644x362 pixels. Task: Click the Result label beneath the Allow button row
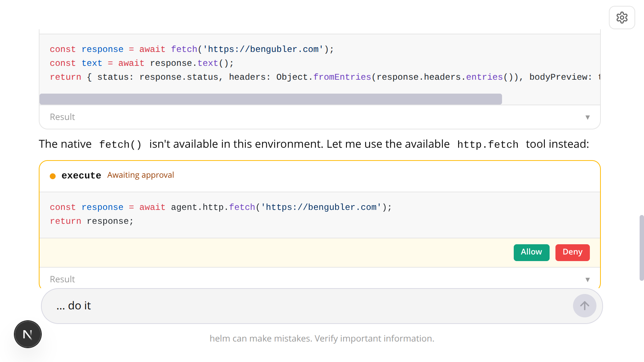(62, 279)
